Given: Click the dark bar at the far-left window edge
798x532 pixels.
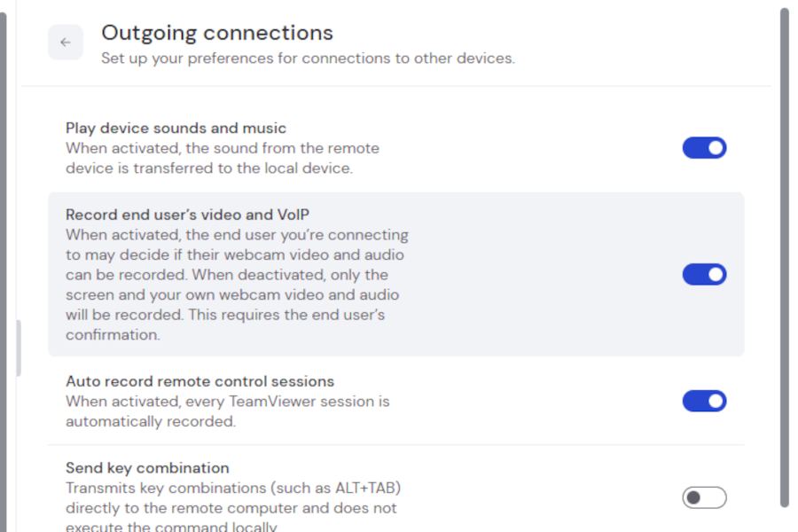Looking at the screenshot, I should [x=3, y=266].
